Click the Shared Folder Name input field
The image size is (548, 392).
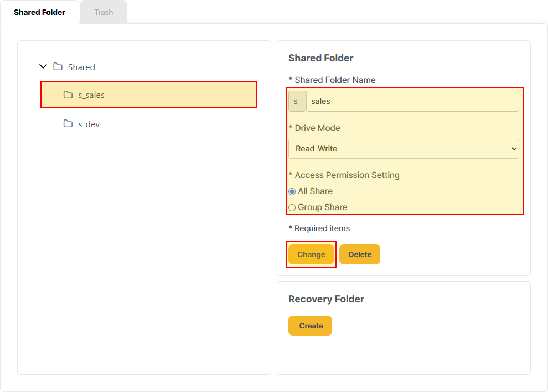coord(412,101)
